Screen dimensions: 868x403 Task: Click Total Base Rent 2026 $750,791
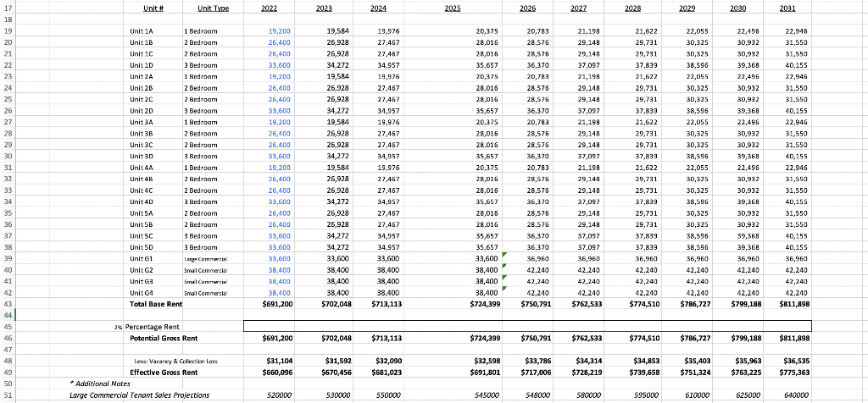pos(537,304)
